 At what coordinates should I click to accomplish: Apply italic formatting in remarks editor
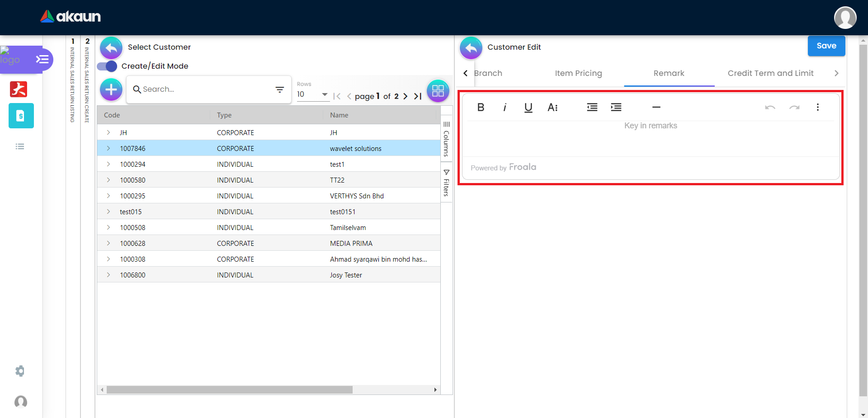click(x=505, y=107)
